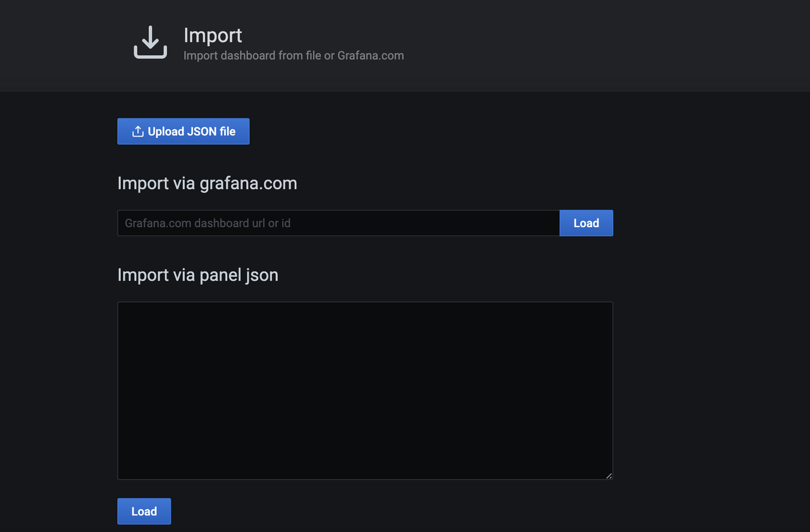Click the lower Load action
810x532 pixels.
click(x=144, y=511)
